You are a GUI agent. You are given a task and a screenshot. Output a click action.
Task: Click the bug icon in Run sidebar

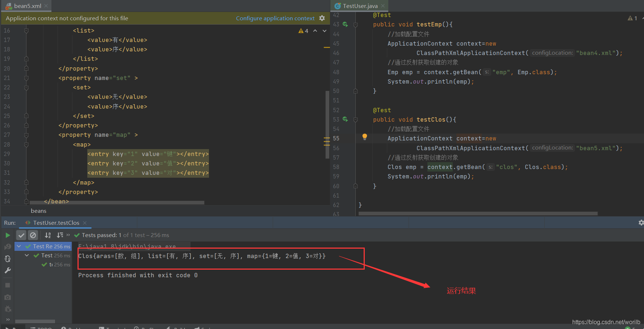click(8, 309)
